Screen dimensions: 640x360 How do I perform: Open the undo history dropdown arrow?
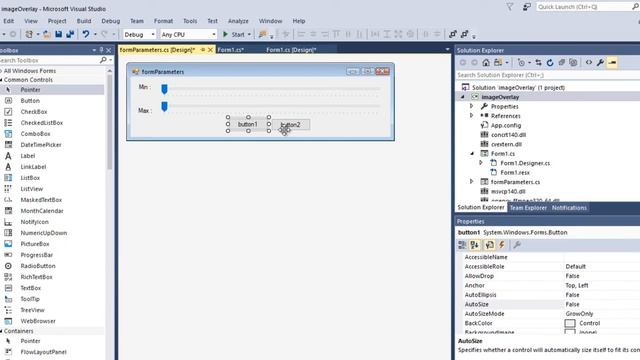click(95, 35)
